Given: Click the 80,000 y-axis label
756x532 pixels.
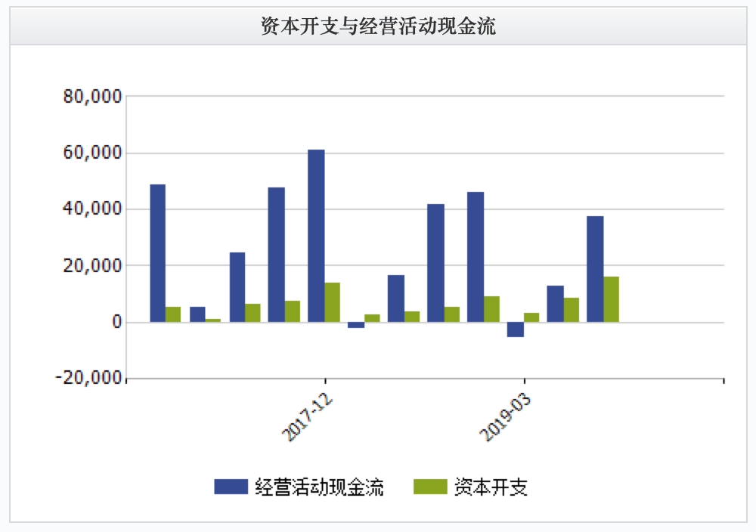Looking at the screenshot, I should coord(93,97).
